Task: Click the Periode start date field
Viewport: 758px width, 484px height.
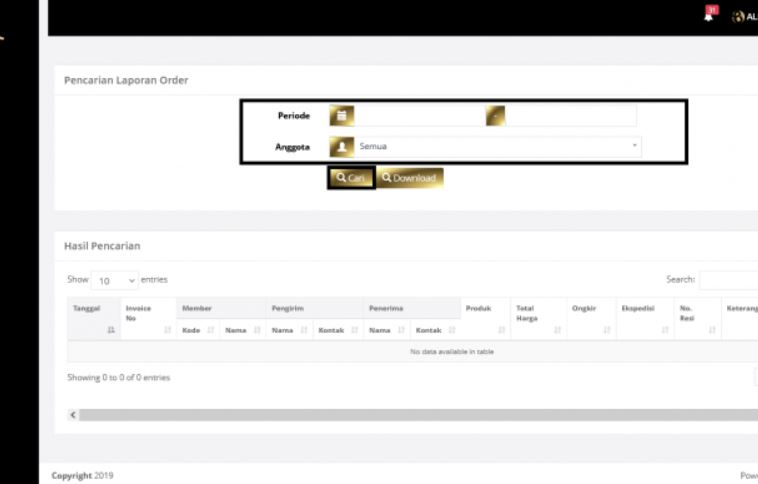Action: tap(419, 116)
